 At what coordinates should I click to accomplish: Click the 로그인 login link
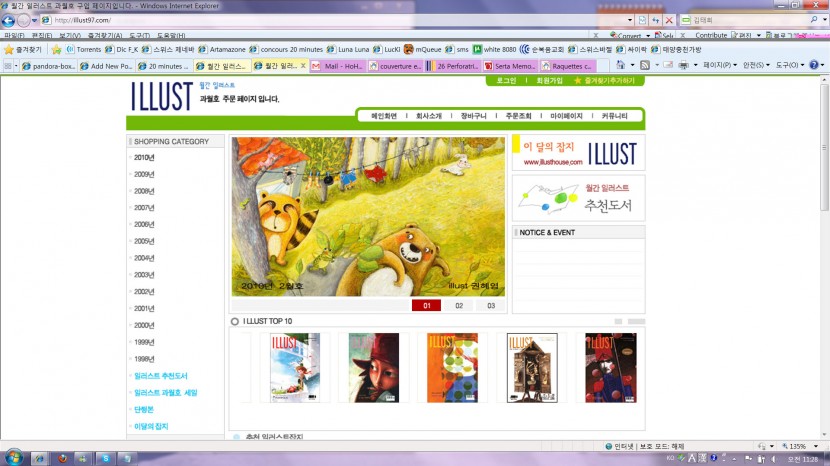click(506, 80)
